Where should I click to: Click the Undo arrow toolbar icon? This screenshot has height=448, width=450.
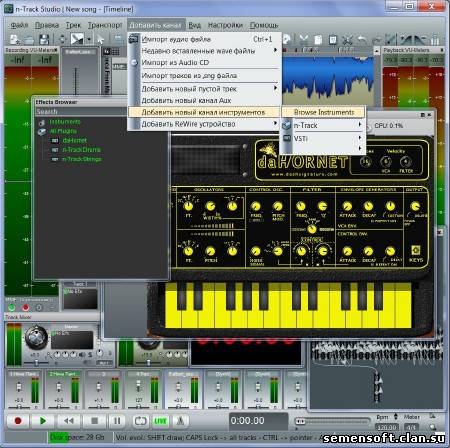362,40
